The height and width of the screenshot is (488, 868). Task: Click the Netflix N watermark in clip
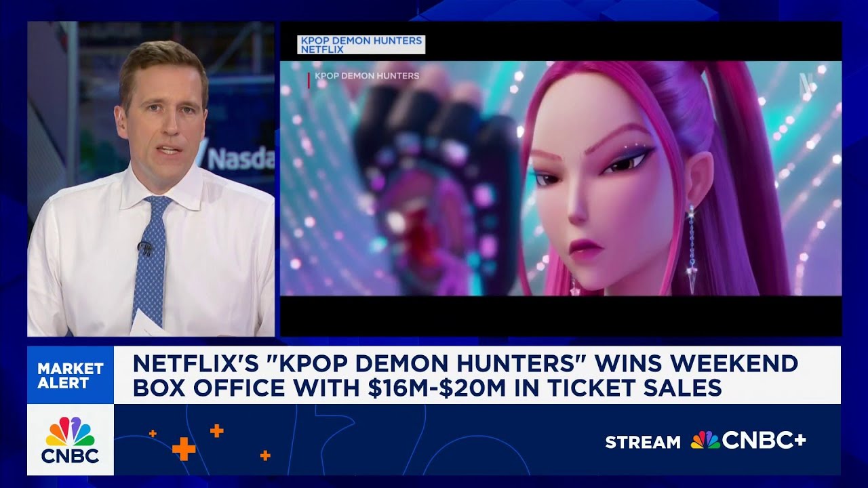click(x=806, y=82)
